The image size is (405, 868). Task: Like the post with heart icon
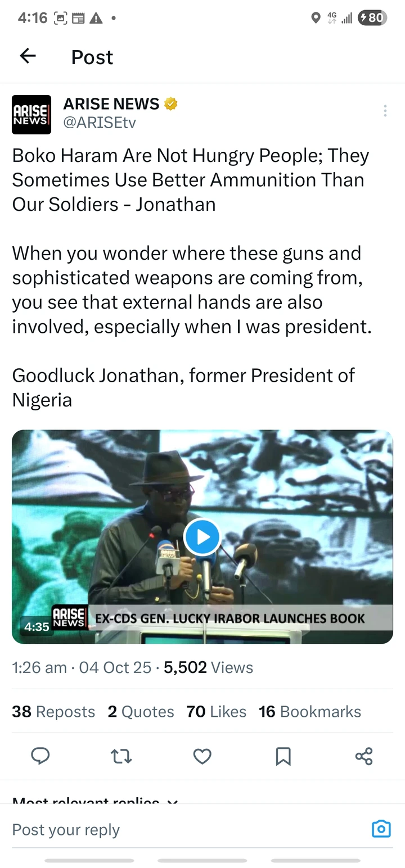click(202, 756)
